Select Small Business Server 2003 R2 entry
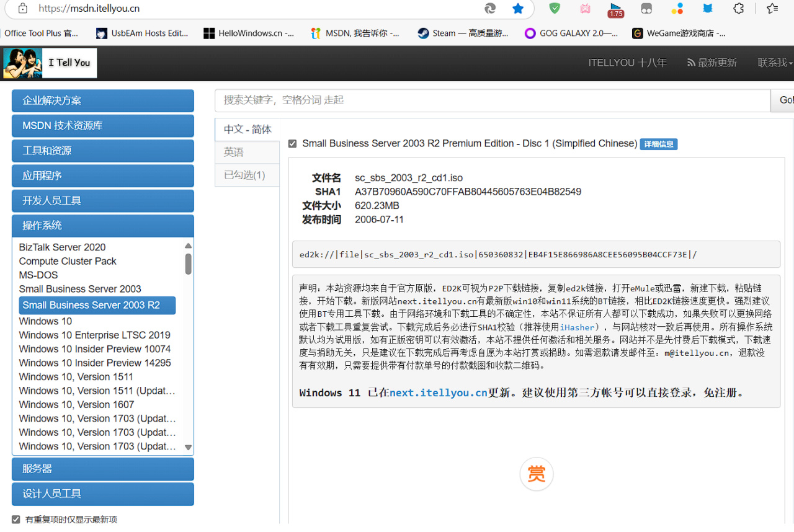 tap(97, 305)
